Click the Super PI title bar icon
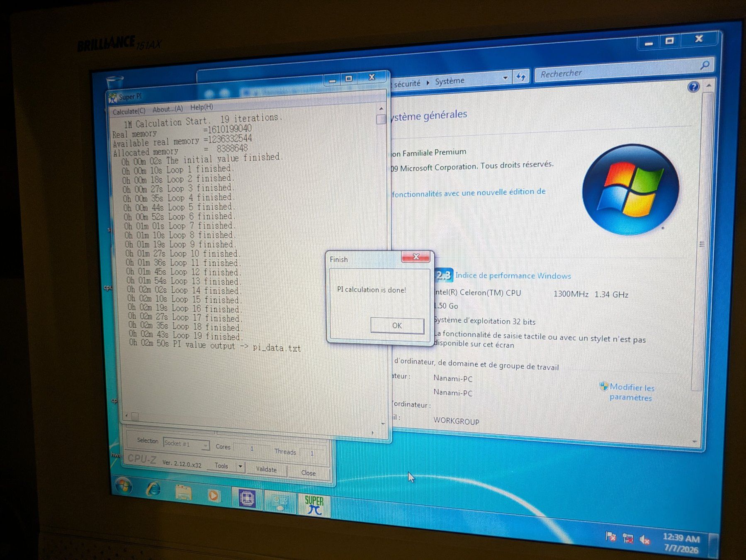746x560 pixels. click(x=112, y=98)
